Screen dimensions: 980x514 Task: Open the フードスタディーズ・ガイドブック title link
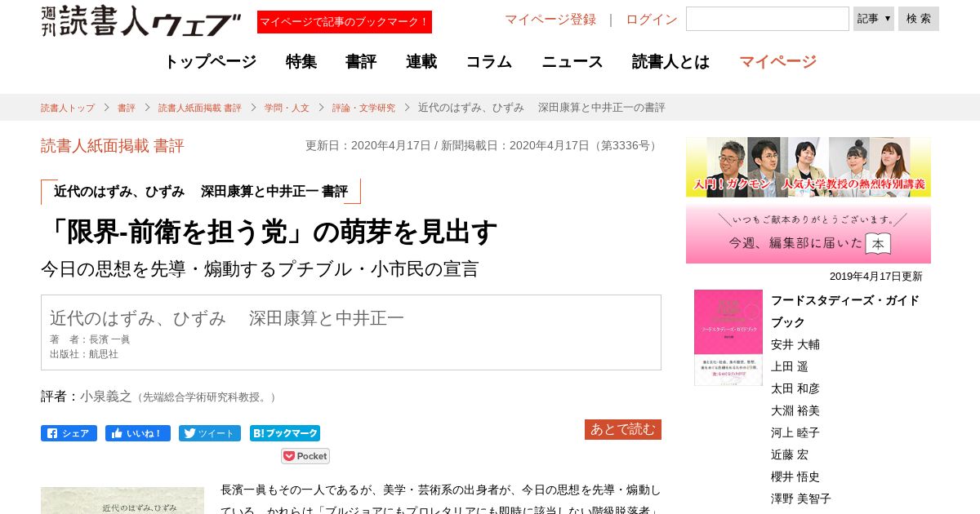coord(845,311)
